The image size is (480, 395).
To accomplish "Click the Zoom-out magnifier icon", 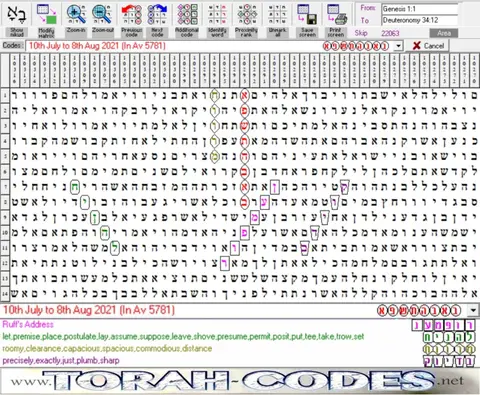I will (102, 14).
